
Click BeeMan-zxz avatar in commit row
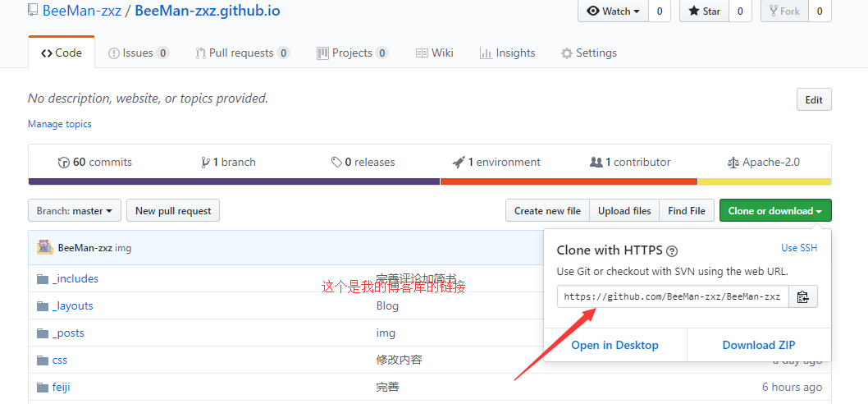coord(45,247)
